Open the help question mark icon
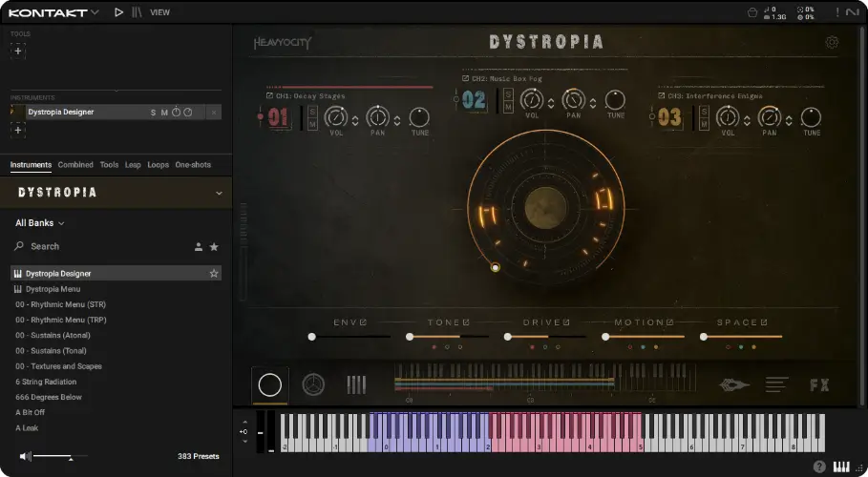 (819, 467)
